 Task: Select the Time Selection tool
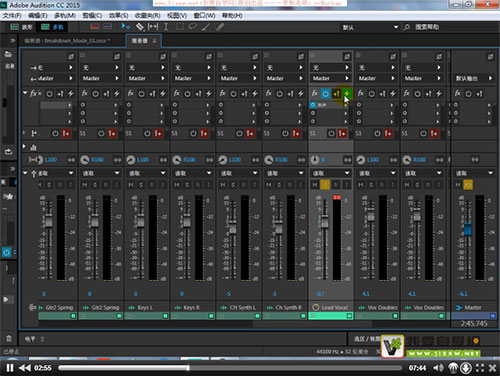166,27
